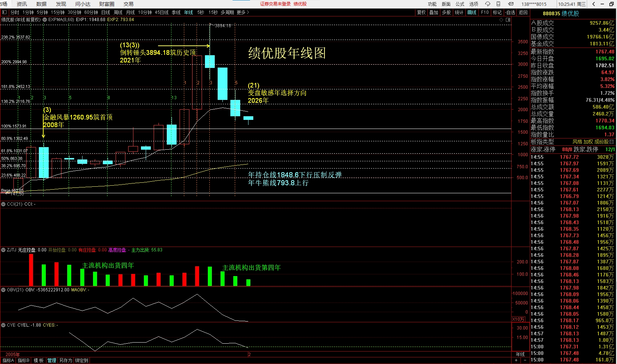This screenshot has width=617, height=364.
Task: Switch to 日线 chart period
Action: 106,12
